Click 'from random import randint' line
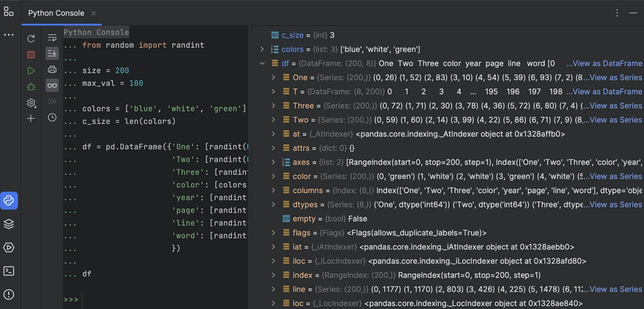644x309 pixels. 143,45
